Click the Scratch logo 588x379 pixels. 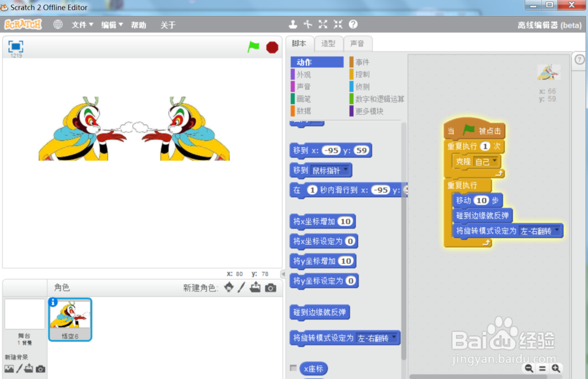point(23,25)
